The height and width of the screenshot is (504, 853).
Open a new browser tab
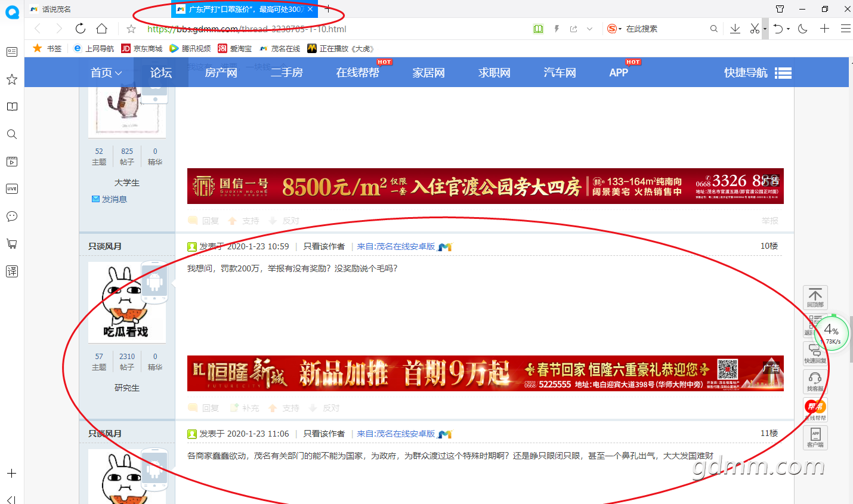(x=327, y=9)
